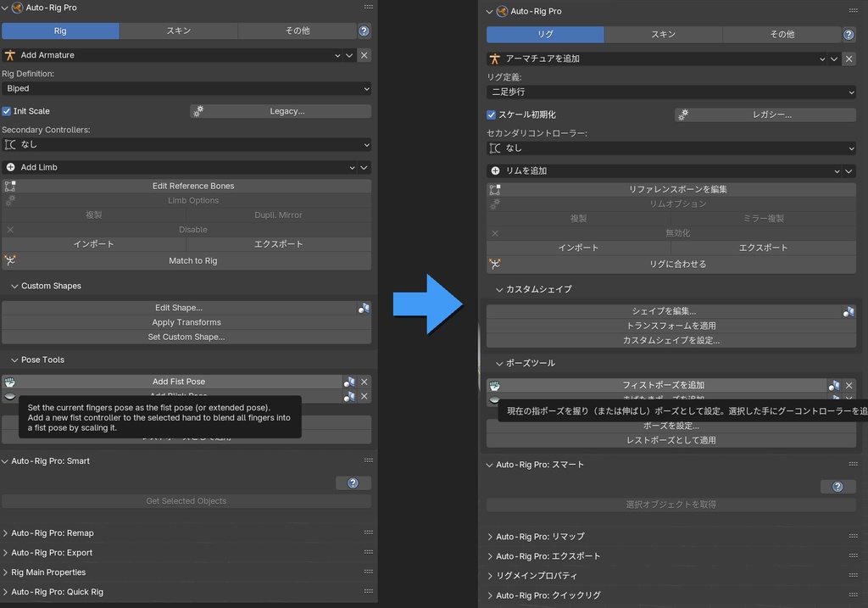Screen dimensions: 868x608
Task: Expand リグメインプロパティ panel
Action: (490, 576)
